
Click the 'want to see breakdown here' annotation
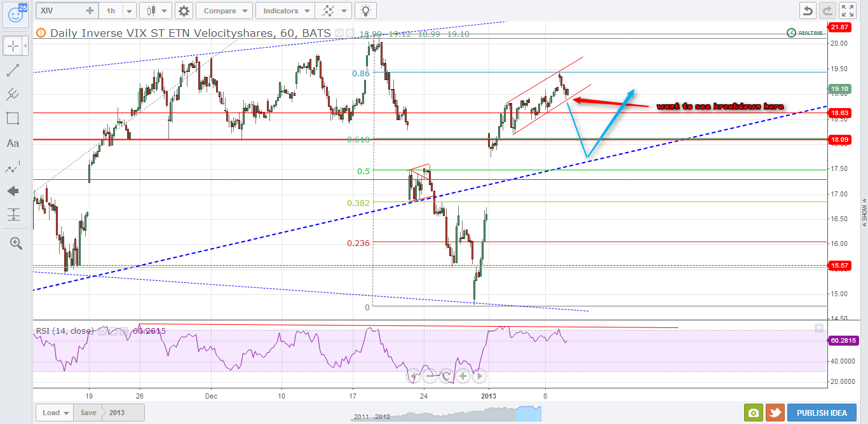(720, 106)
